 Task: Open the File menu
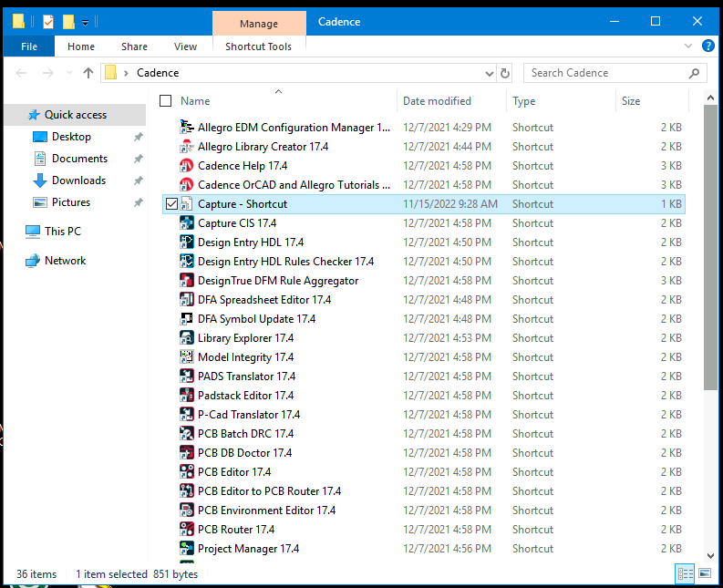coord(29,46)
